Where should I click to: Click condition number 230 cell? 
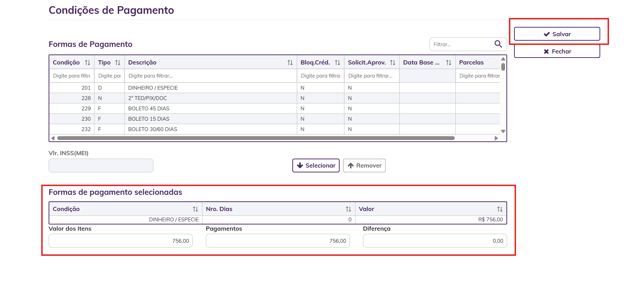click(x=72, y=119)
